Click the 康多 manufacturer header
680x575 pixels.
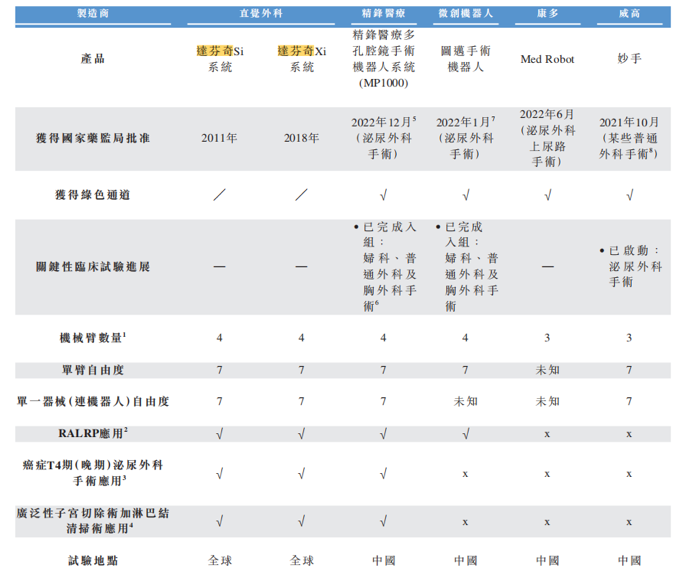547,13
